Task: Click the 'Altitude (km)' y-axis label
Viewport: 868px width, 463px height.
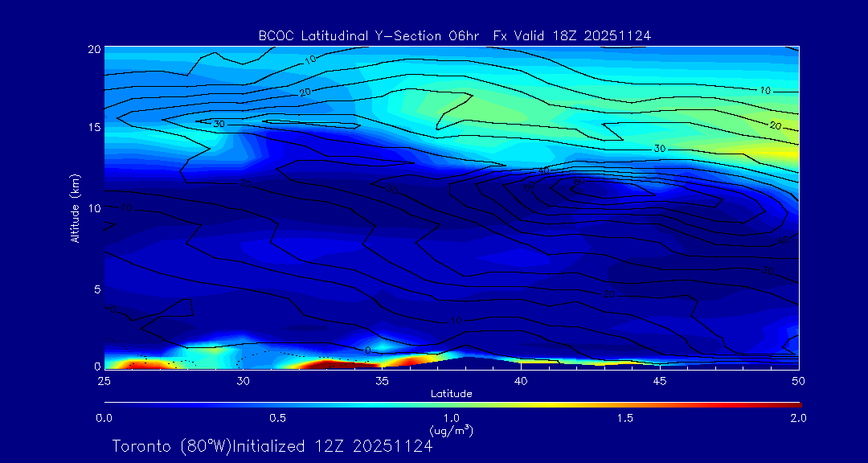Action: 75,207
